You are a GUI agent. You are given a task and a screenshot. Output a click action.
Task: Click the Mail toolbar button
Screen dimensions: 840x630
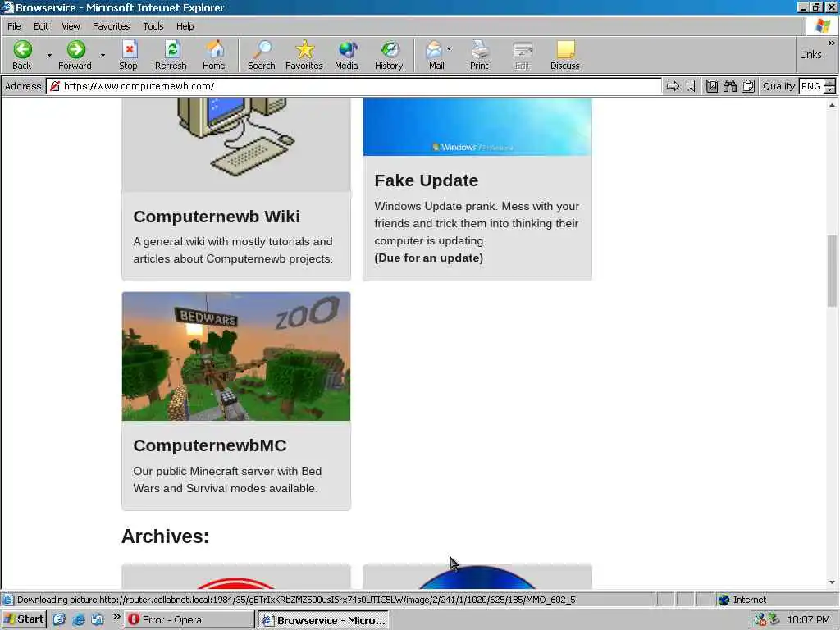point(436,55)
